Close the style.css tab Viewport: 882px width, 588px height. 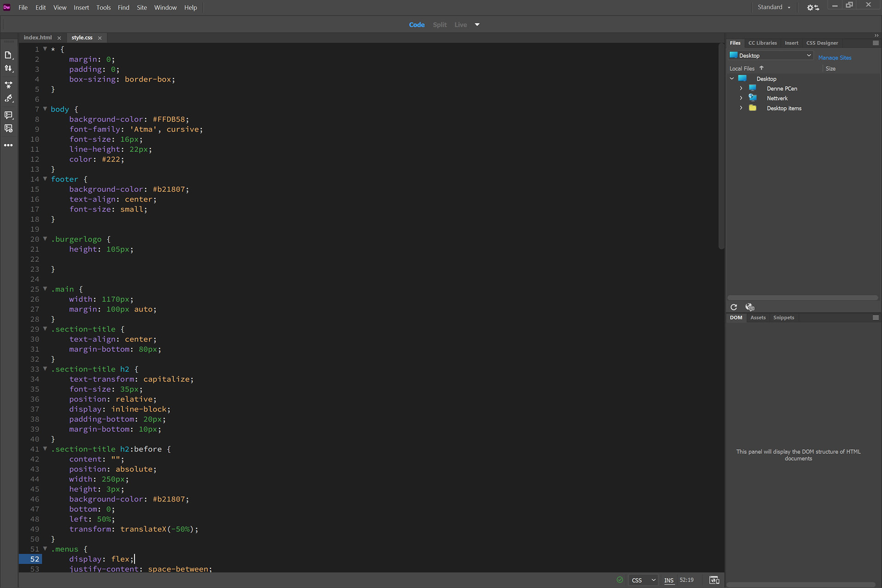click(x=100, y=38)
